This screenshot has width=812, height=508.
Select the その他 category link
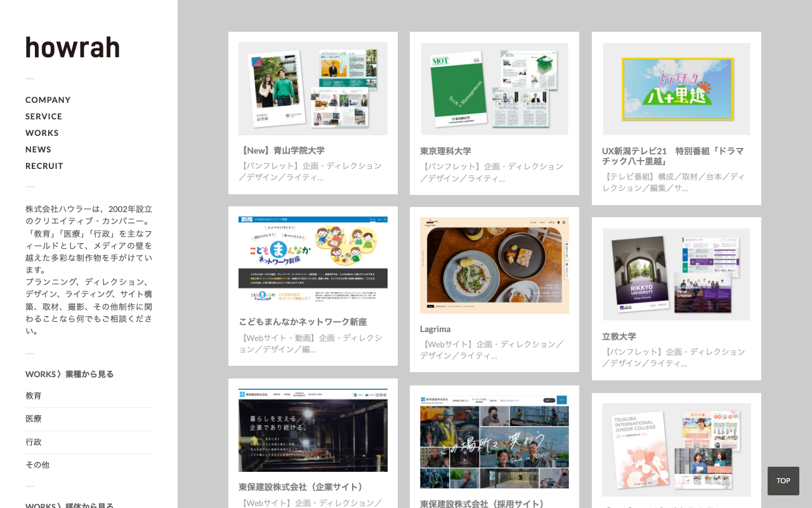tap(37, 465)
